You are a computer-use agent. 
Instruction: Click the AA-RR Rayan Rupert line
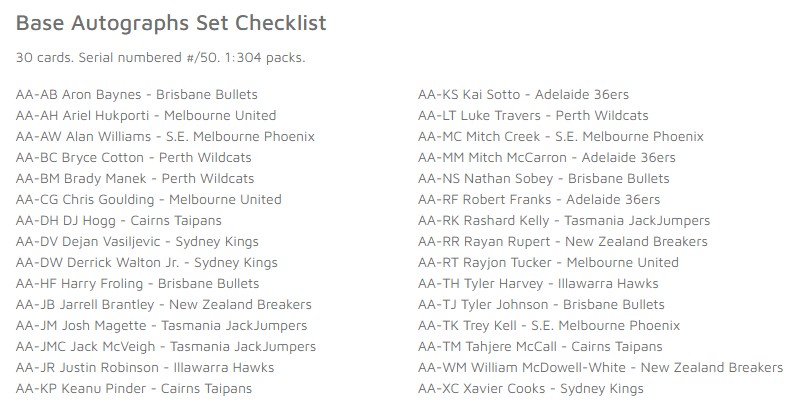coord(563,242)
